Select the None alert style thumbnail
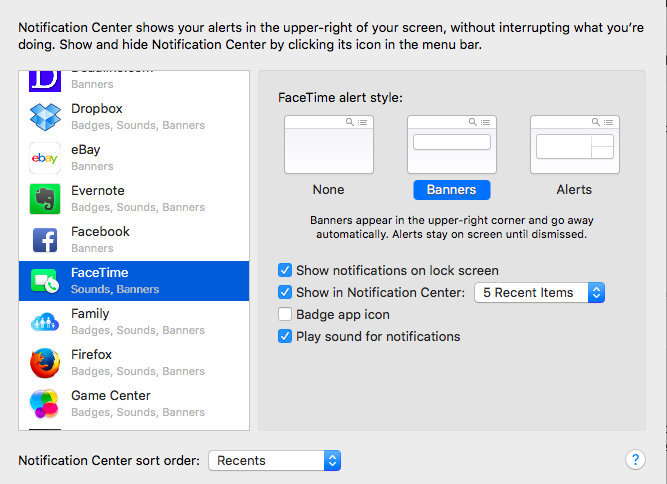 tap(329, 145)
